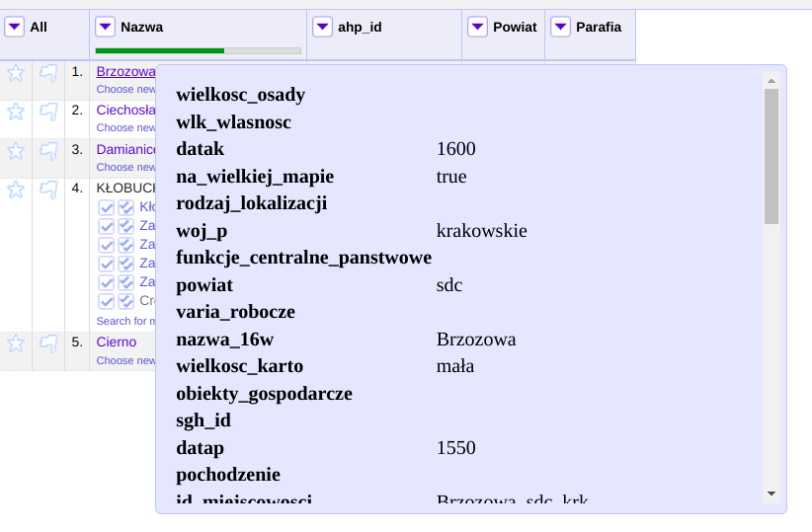Open the Damianice matched link
This screenshot has width=812, height=532.
[125, 150]
